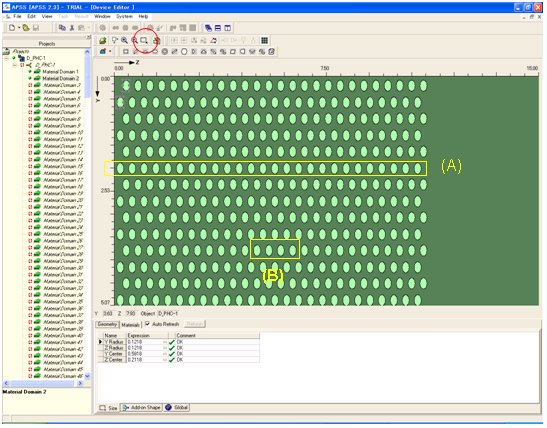Select the circle shape drawing tool

tap(184, 52)
